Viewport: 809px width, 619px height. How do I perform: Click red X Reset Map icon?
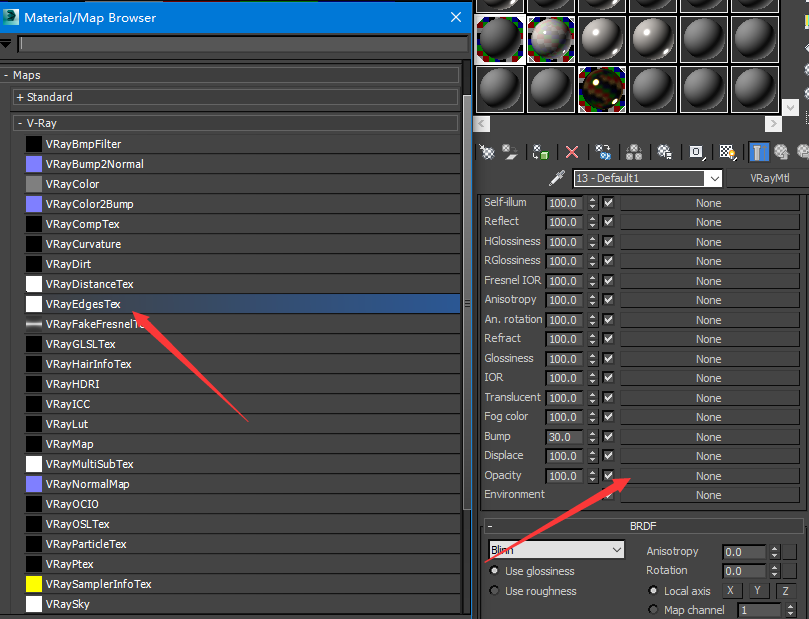coord(572,152)
